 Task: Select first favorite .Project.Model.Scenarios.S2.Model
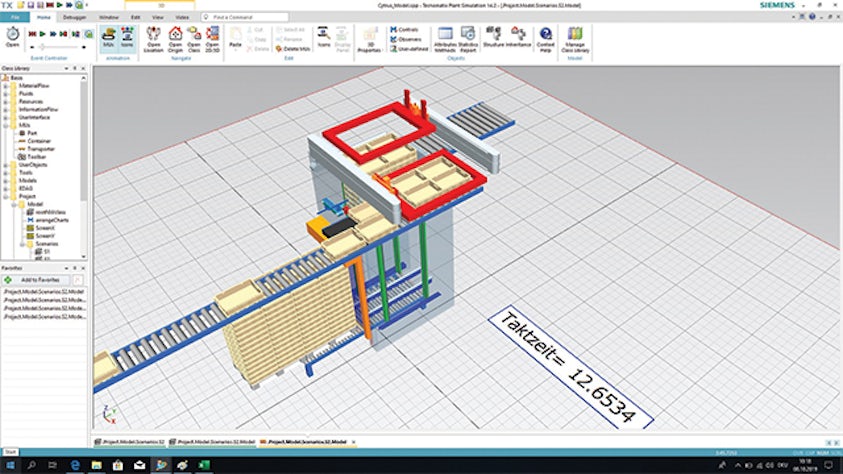point(44,292)
